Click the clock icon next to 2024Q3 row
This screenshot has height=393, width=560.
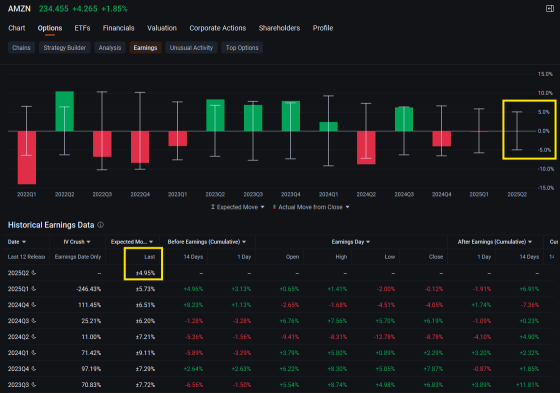[34, 321]
